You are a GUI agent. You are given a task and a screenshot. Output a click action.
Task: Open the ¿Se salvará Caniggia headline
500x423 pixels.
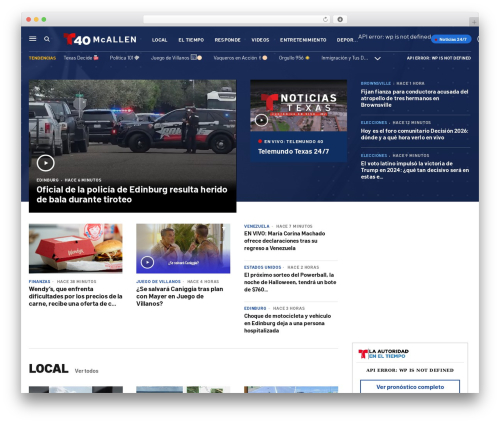[x=180, y=296]
